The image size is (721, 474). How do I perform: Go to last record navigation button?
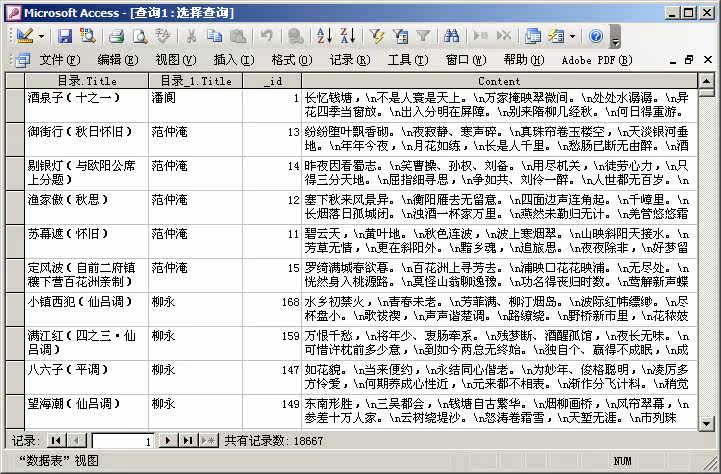pos(188,440)
